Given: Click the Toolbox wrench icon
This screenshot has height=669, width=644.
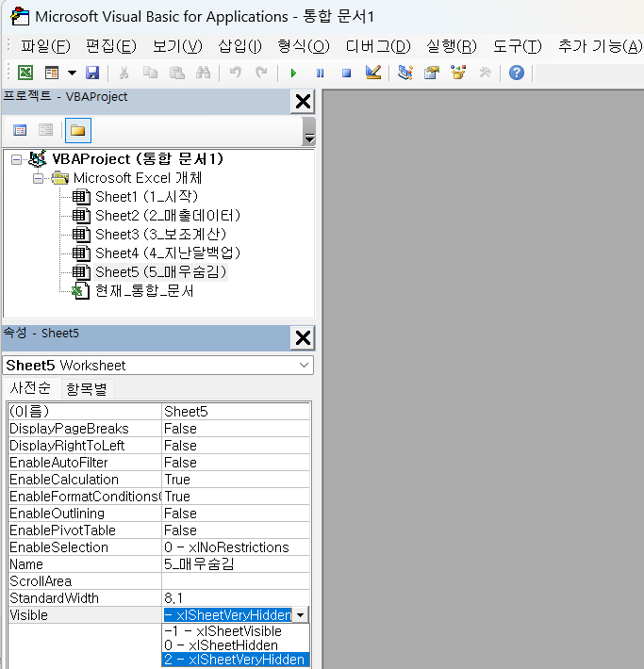Looking at the screenshot, I should [485, 73].
